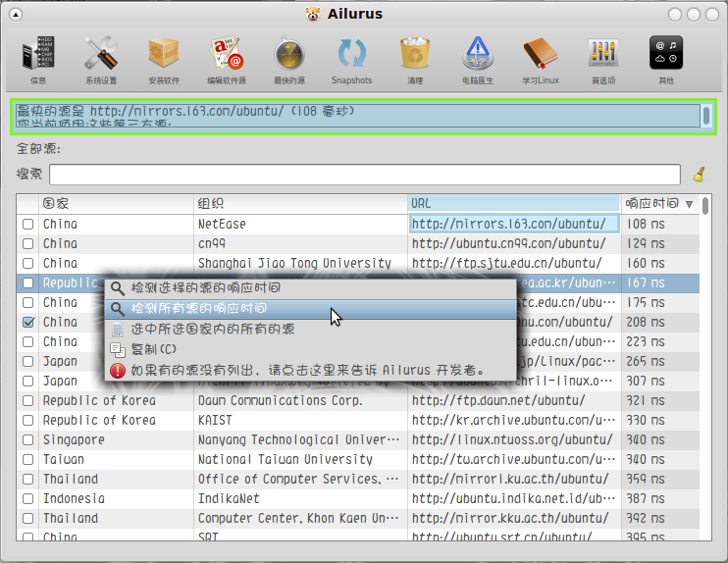Click the window menu arrow in title bar
The width and height of the screenshot is (728, 563).
click(16, 15)
